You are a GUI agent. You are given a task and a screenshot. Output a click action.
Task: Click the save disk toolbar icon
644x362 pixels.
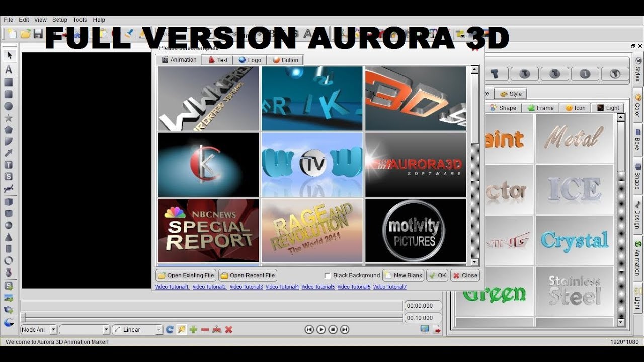pos(38,34)
